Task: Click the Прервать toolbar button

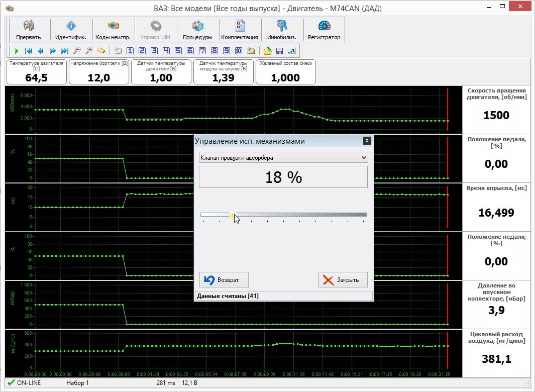Action: point(29,30)
